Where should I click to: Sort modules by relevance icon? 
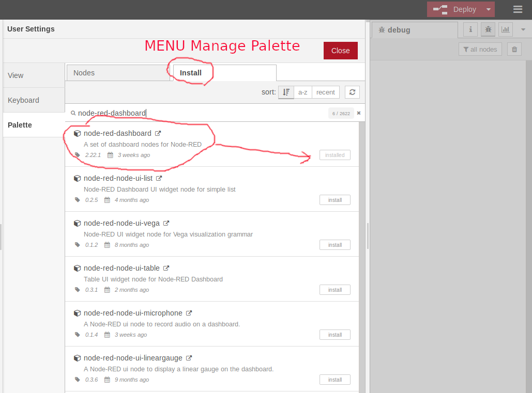click(286, 92)
